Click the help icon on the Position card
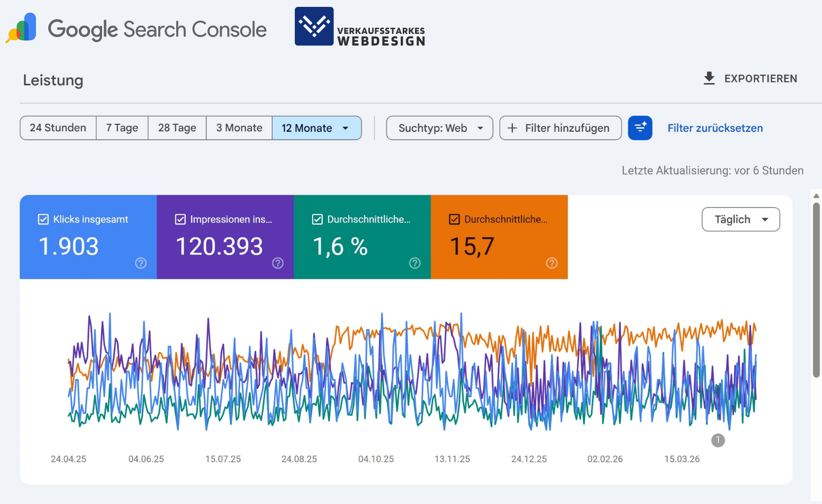 (x=552, y=263)
